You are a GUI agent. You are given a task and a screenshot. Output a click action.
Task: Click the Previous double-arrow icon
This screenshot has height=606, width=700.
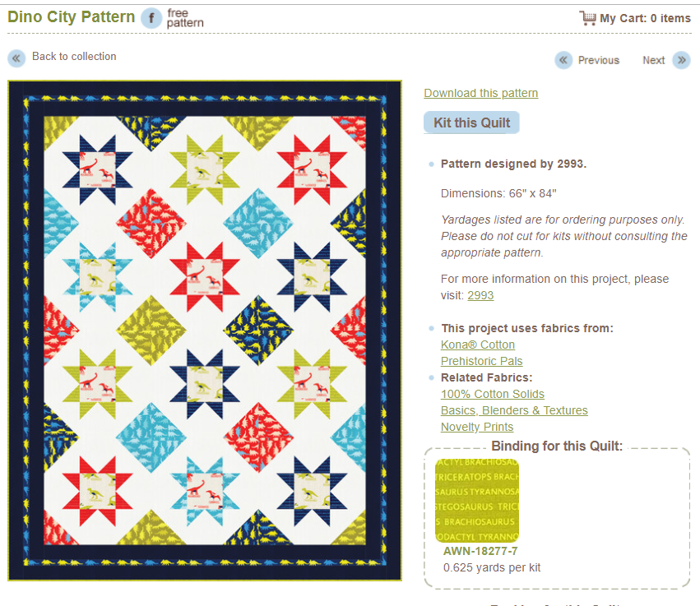coord(563,60)
